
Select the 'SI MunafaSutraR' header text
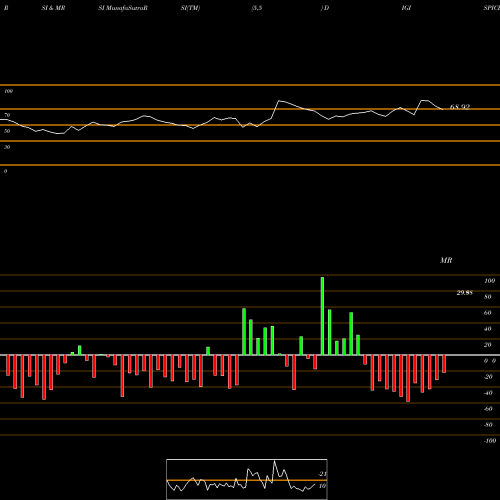click(123, 8)
